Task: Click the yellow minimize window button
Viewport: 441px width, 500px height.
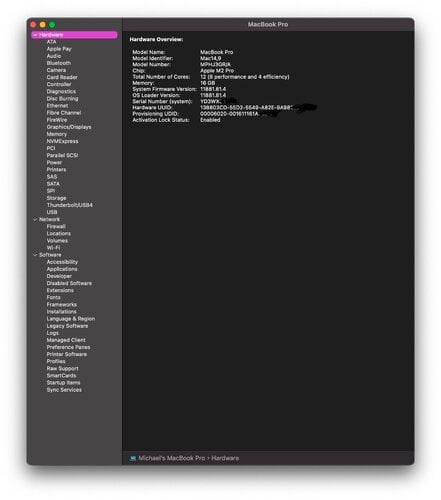Action: click(43, 25)
